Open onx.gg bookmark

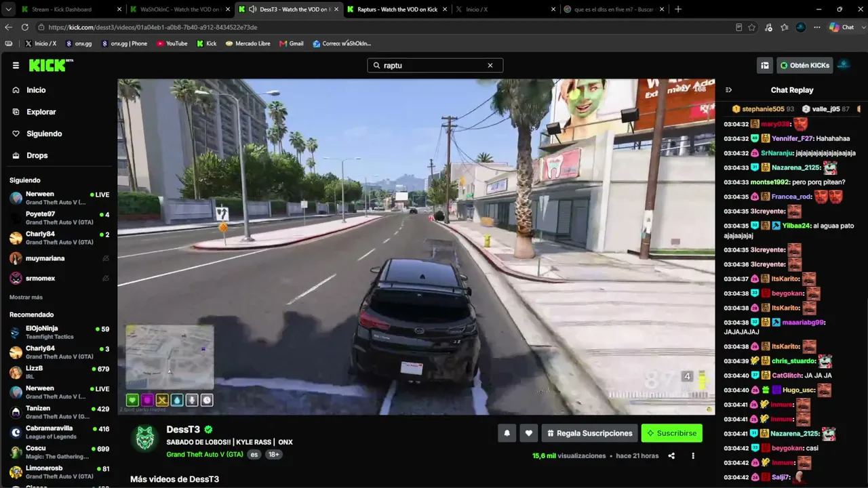click(x=79, y=43)
